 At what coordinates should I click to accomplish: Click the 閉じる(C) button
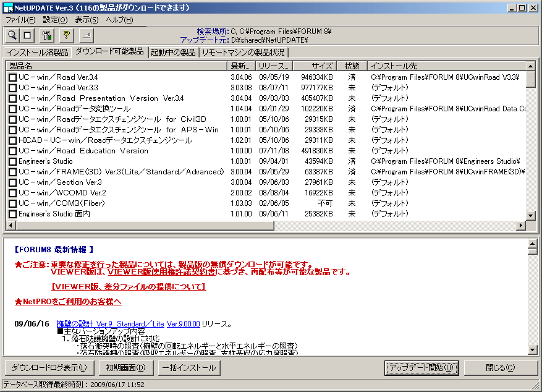500,367
